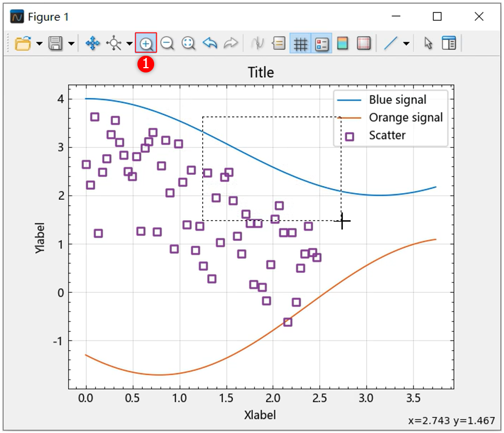The image size is (504, 433).
Task: Click the zoom out magnifier icon
Action: point(167,44)
